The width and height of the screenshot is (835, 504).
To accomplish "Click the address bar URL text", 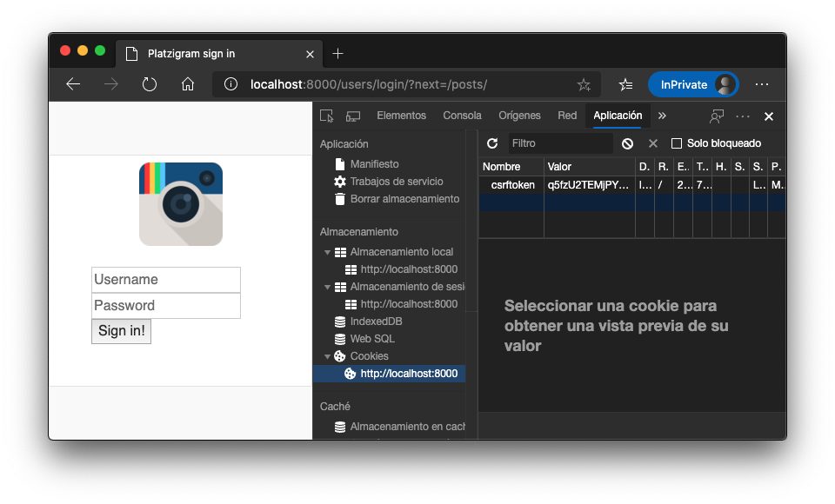I will coord(369,84).
